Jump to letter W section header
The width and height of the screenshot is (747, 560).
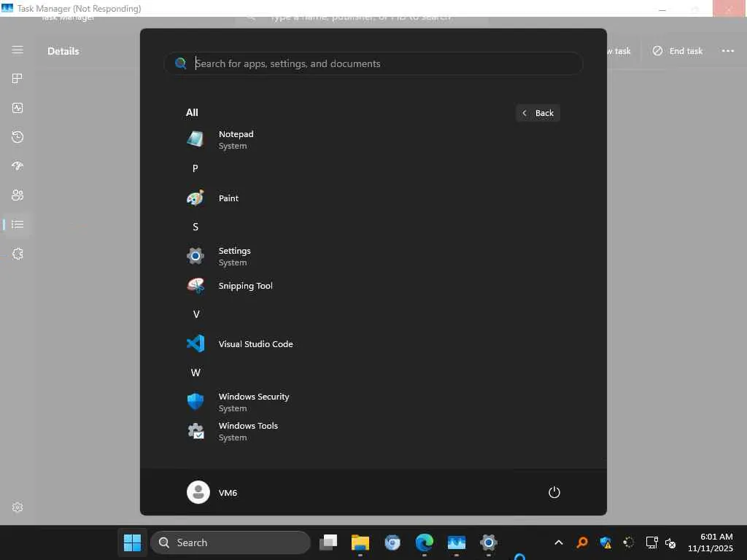click(x=196, y=373)
